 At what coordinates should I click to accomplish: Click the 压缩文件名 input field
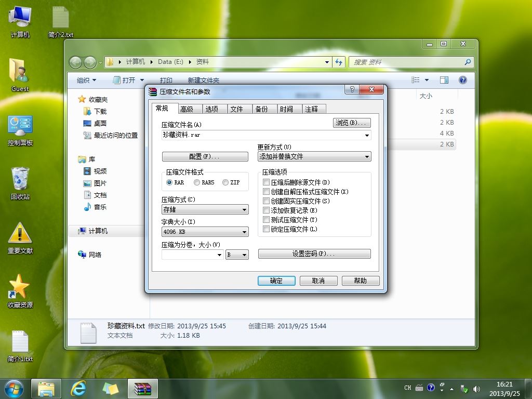267,135
